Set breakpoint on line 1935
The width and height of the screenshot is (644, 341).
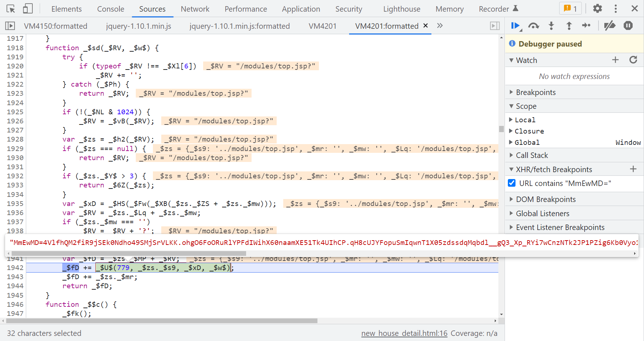pyautogui.click(x=15, y=204)
